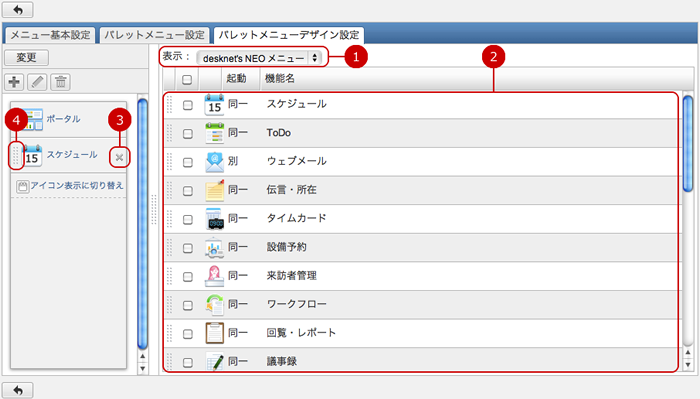Click the ToDo list icon
Viewport: 700px width, 399px height.
pyautogui.click(x=214, y=133)
